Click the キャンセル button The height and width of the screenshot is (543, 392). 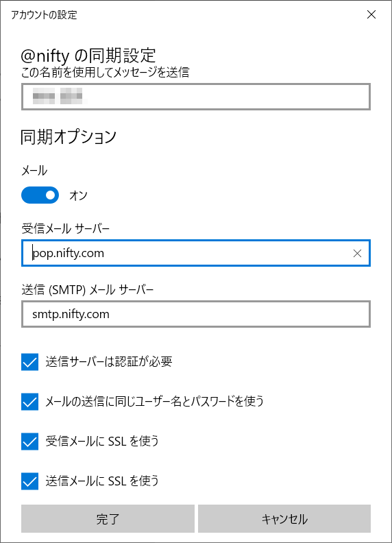click(x=284, y=519)
